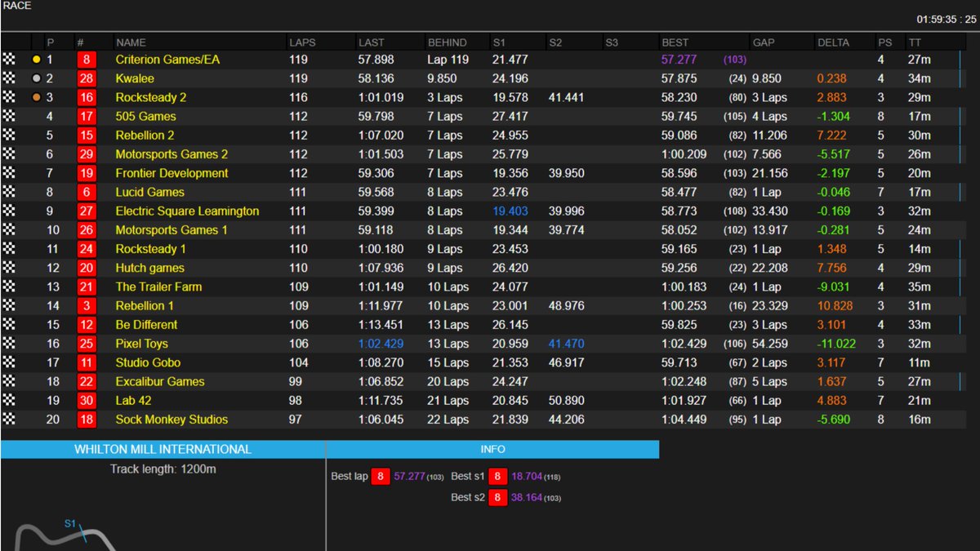Image resolution: width=980 pixels, height=551 pixels.
Task: Open the INFO panel header
Action: coord(492,449)
